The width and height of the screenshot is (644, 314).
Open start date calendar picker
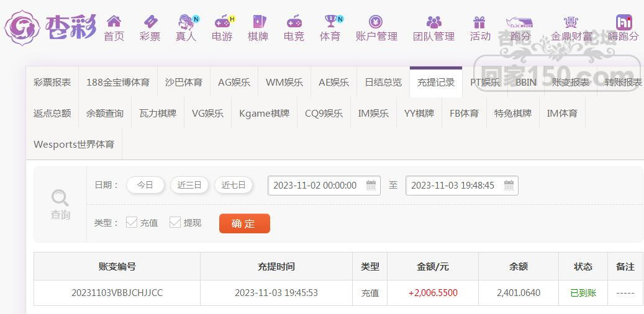click(371, 185)
